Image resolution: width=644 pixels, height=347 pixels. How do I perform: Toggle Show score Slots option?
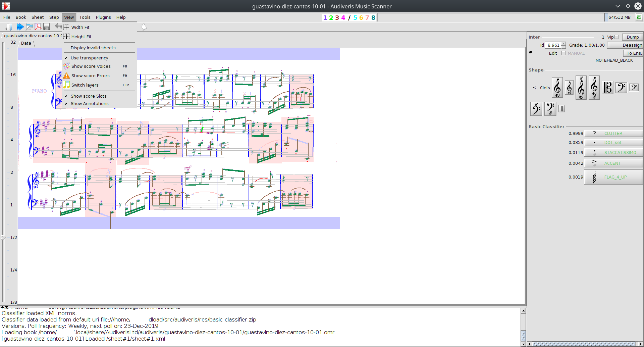pyautogui.click(x=89, y=96)
